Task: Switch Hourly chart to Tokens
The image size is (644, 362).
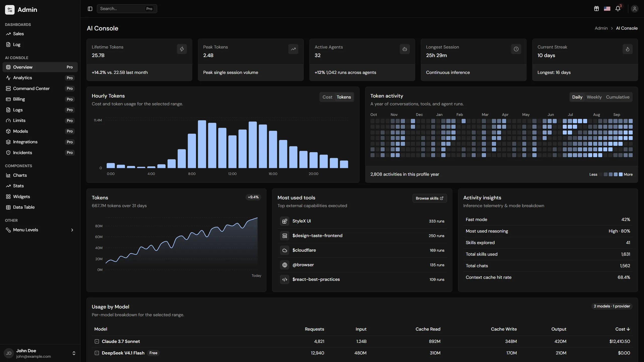Action: point(344,97)
